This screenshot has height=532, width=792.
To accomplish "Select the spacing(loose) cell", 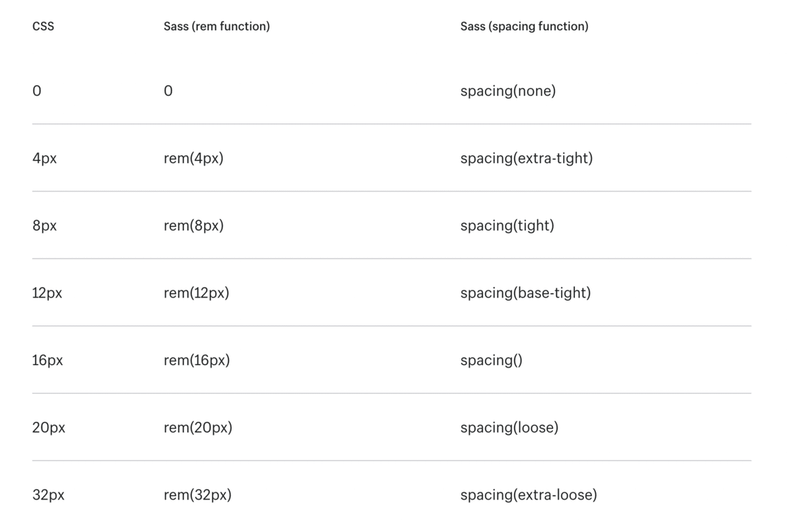I will tap(510, 428).
